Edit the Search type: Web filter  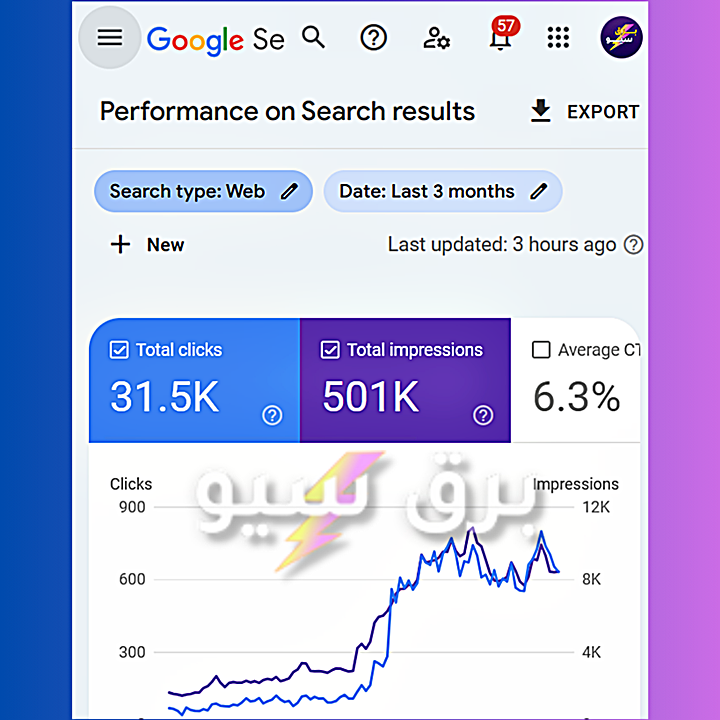coord(203,191)
